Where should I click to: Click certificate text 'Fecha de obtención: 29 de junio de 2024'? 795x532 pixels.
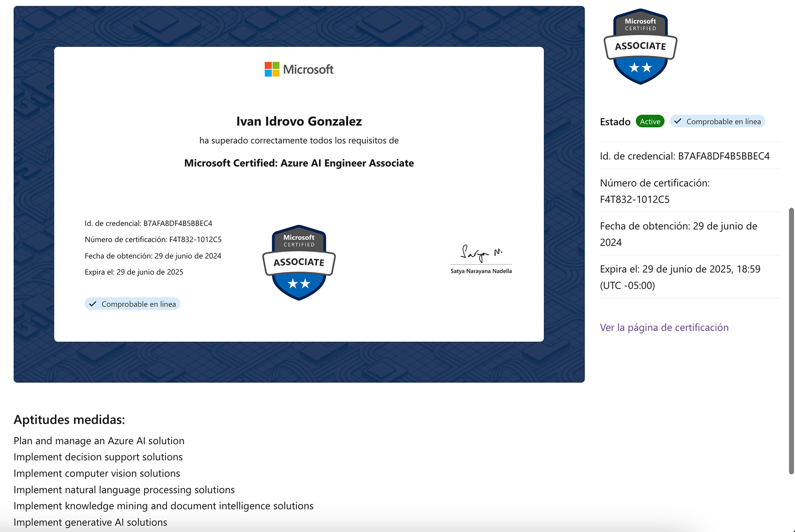(x=153, y=256)
